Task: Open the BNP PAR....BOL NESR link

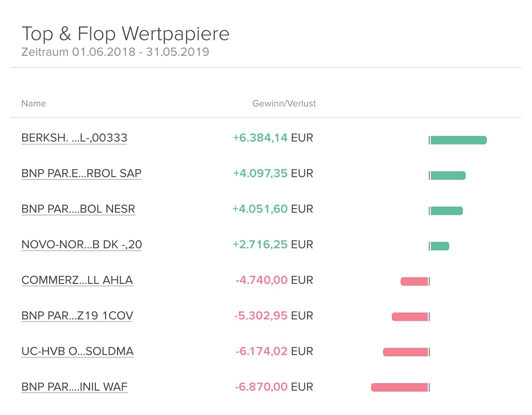Action: click(78, 209)
